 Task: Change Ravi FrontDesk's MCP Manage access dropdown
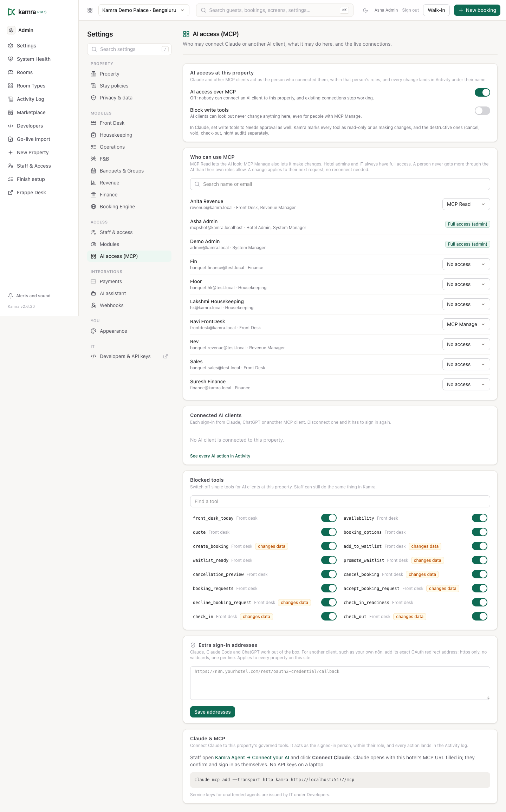pyautogui.click(x=466, y=324)
